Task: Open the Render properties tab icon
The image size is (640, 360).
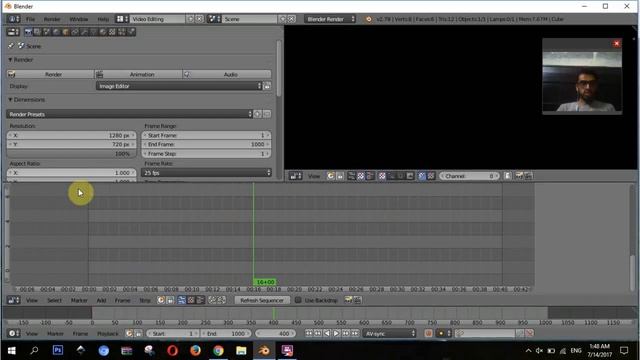Action: (x=28, y=32)
